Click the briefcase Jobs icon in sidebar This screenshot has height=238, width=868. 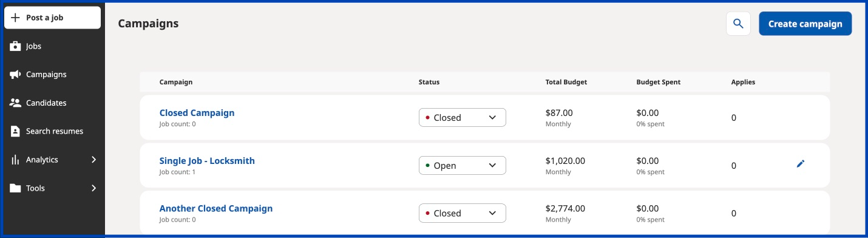(16, 46)
